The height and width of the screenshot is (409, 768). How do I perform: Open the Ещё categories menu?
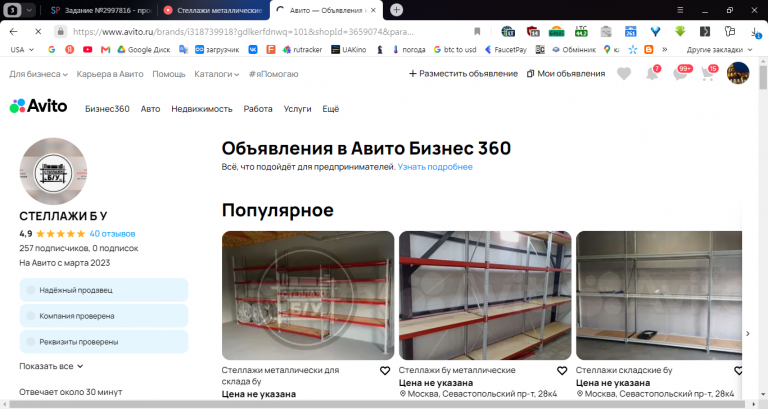pyautogui.click(x=331, y=109)
